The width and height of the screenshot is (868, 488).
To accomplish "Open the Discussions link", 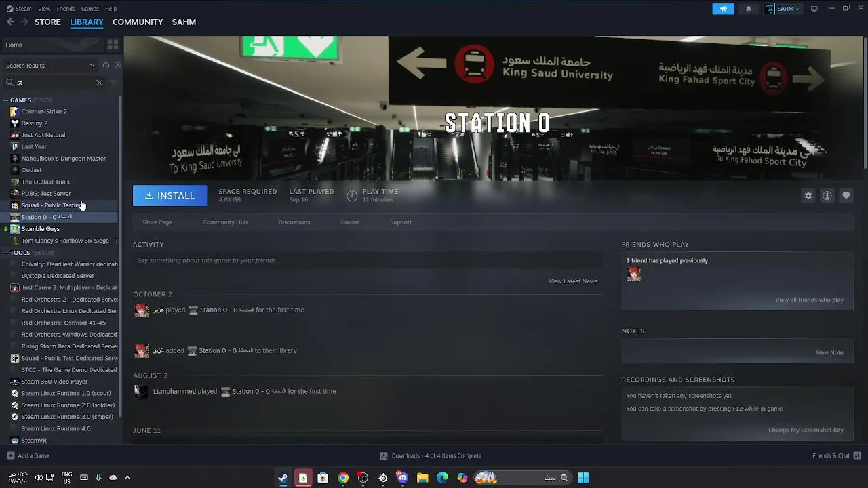I will [x=294, y=222].
